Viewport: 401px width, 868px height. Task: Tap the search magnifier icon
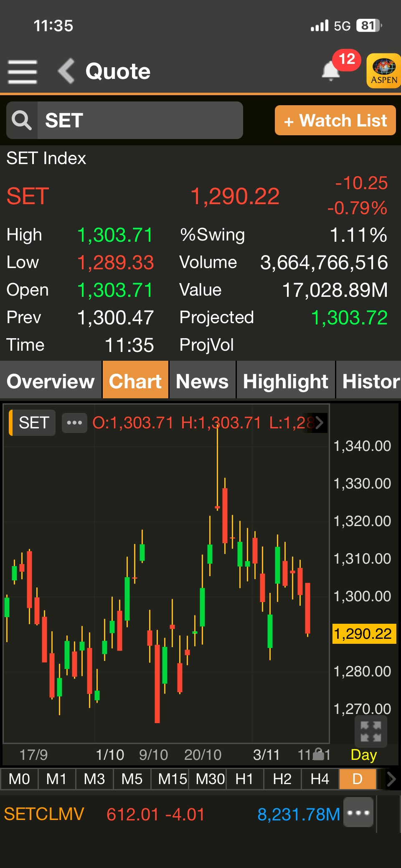pos(22,120)
